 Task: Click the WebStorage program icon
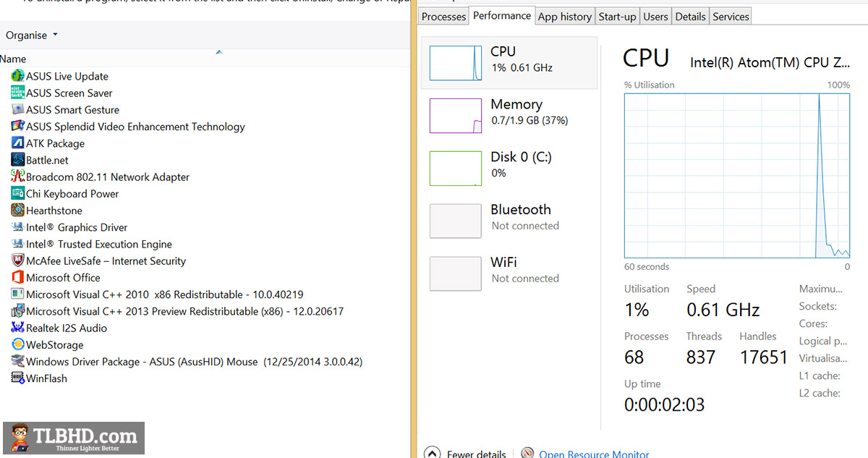(x=18, y=344)
